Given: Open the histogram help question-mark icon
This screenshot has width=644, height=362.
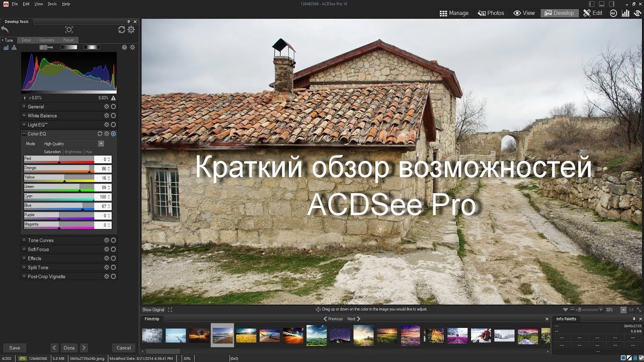Looking at the screenshot, I should pos(124,47).
